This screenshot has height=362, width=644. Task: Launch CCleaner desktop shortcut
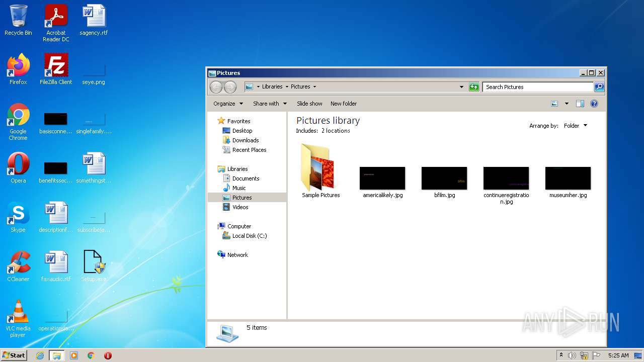[x=18, y=266]
